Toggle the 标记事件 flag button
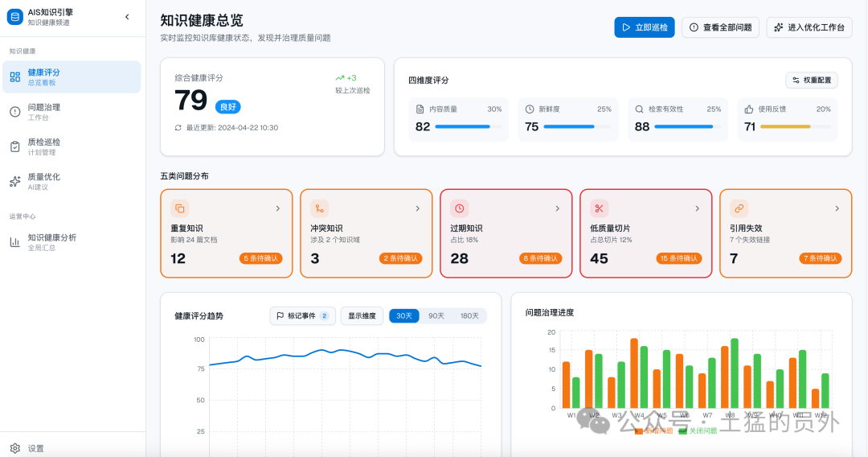868x457 pixels. coord(302,315)
